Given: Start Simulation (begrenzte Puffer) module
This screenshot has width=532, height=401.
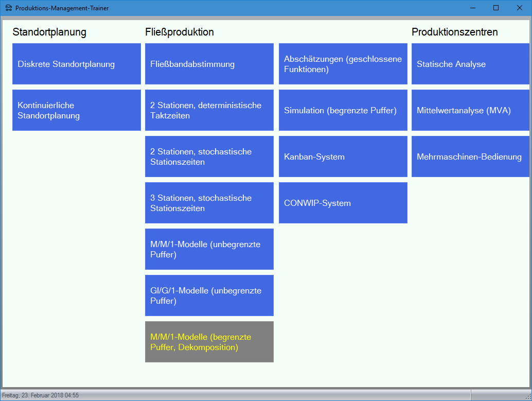Looking at the screenshot, I should pyautogui.click(x=343, y=110).
